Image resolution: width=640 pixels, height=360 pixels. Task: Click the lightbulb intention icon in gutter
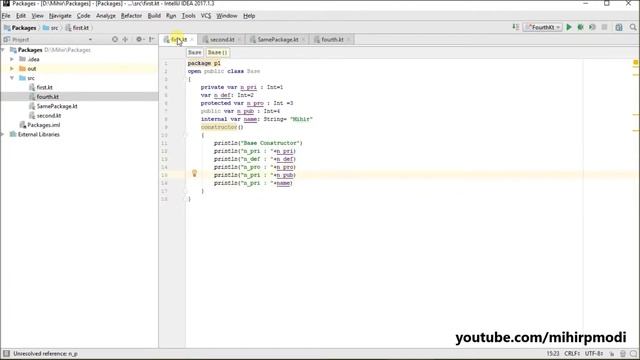(194, 173)
